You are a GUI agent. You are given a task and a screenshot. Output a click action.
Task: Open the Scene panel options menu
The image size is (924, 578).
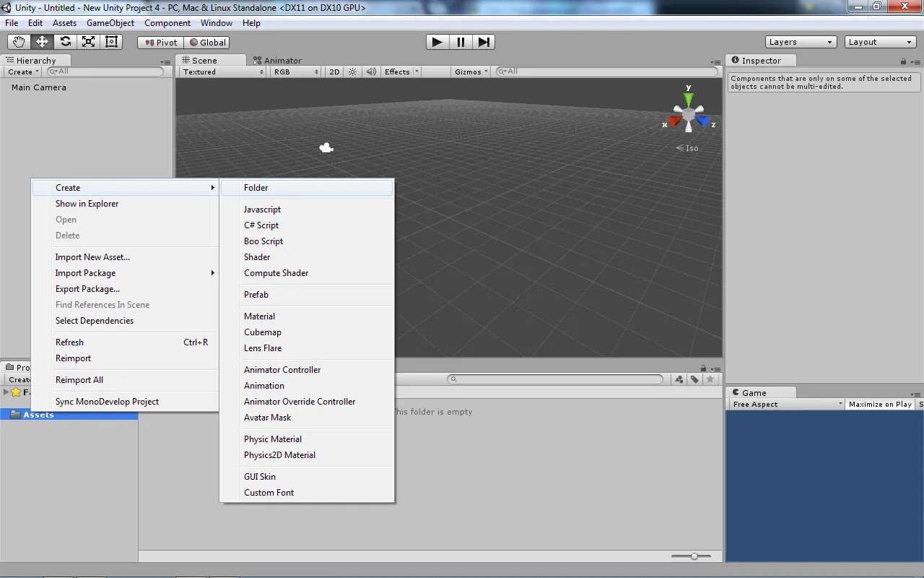click(715, 62)
